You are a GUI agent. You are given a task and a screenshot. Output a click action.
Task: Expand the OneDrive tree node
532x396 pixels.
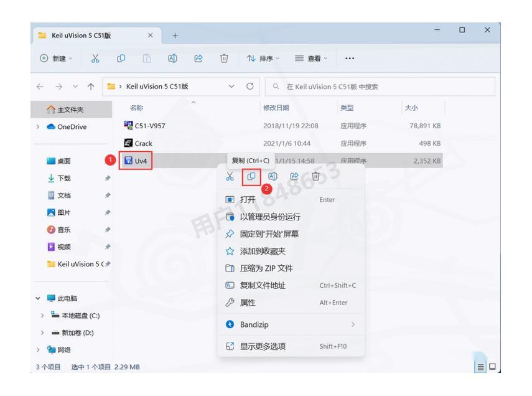click(38, 126)
